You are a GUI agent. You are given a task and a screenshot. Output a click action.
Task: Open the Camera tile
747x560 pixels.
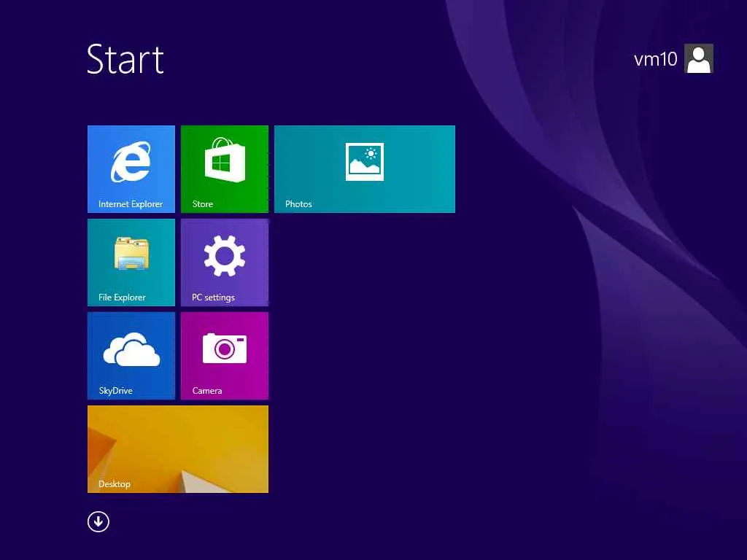[225, 356]
